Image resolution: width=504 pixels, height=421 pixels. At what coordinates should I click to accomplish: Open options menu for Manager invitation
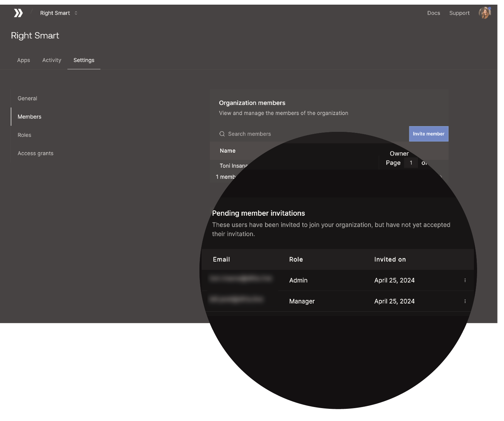[x=465, y=301]
